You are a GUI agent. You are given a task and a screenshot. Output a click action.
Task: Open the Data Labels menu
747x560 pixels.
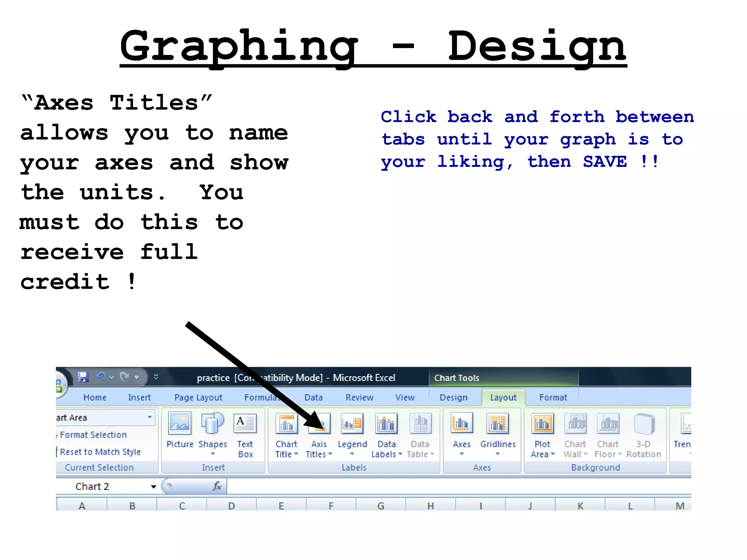387,435
